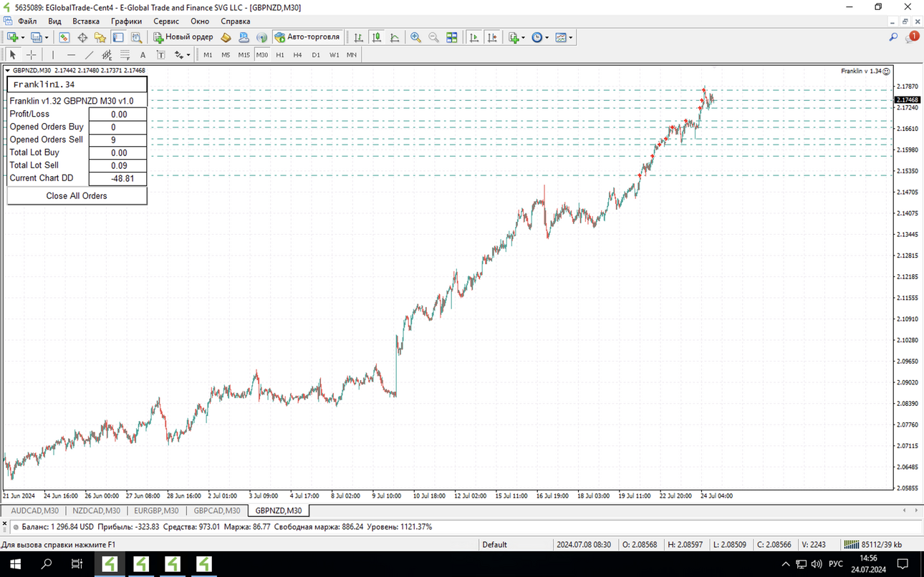
Task: Select the text label A tool
Action: [143, 54]
